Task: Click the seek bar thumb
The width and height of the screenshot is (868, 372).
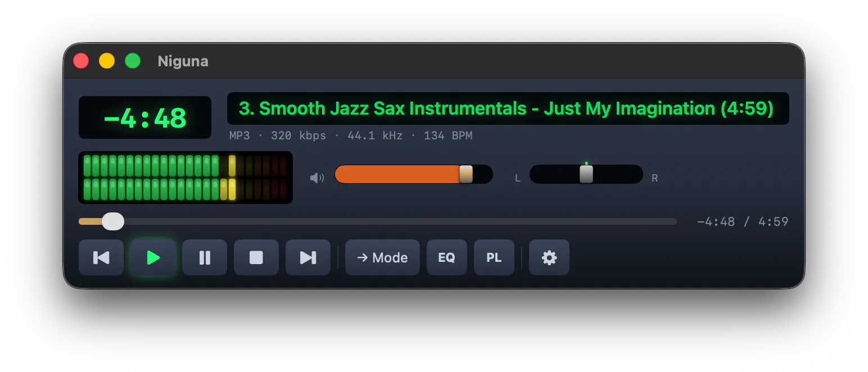Action: tap(113, 221)
